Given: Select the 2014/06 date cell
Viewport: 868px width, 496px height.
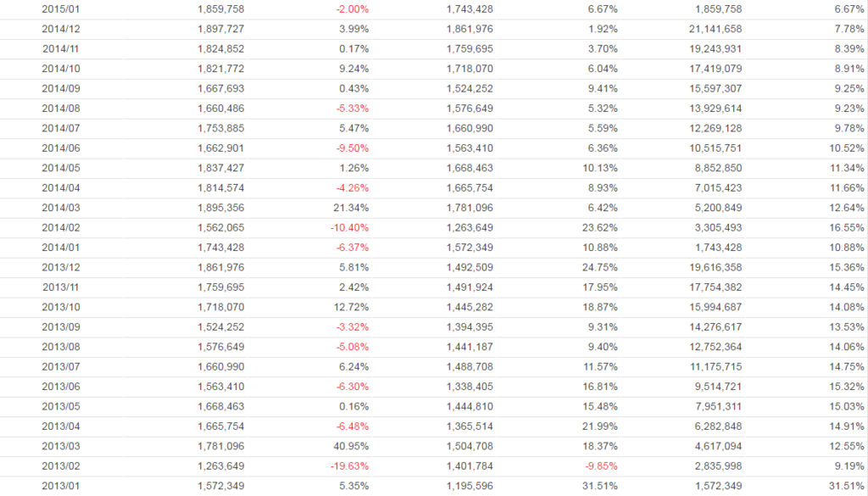Looking at the screenshot, I should point(60,148).
